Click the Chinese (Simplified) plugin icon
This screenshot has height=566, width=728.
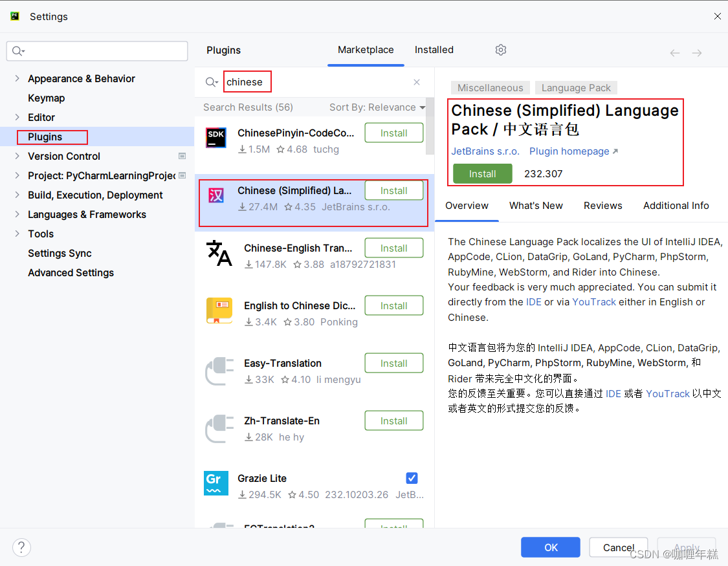[x=216, y=195]
